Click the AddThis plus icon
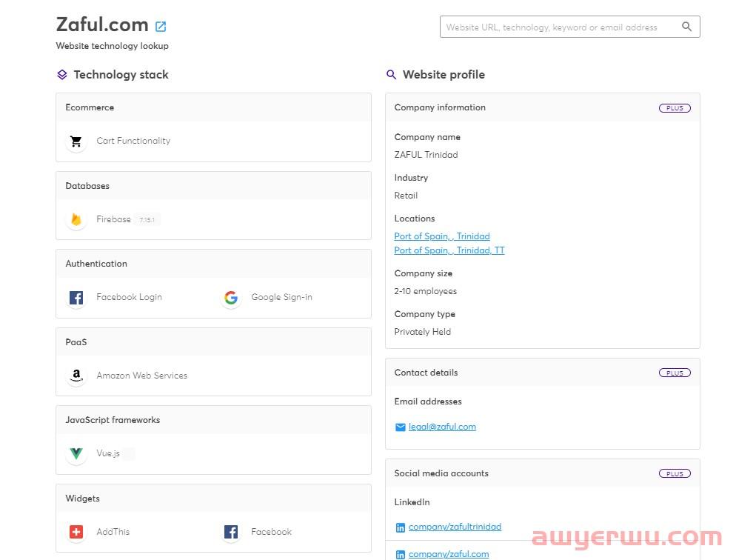 76,532
